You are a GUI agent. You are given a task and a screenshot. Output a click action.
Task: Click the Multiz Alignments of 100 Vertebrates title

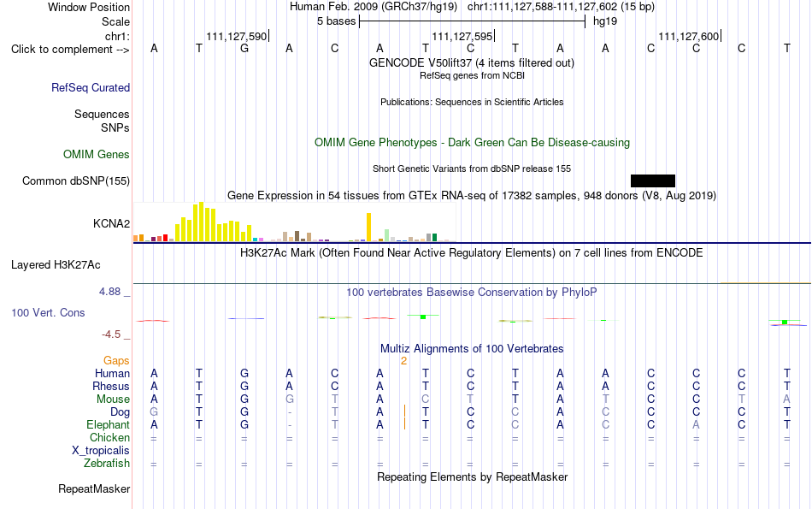pos(471,348)
